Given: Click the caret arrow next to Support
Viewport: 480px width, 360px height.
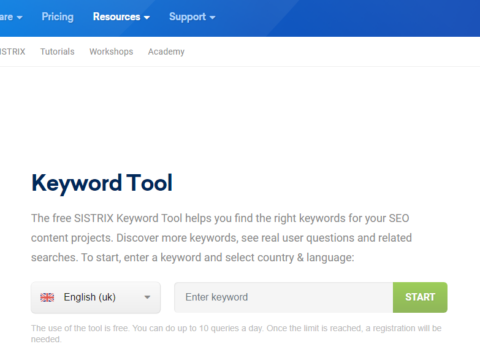Looking at the screenshot, I should click(212, 18).
